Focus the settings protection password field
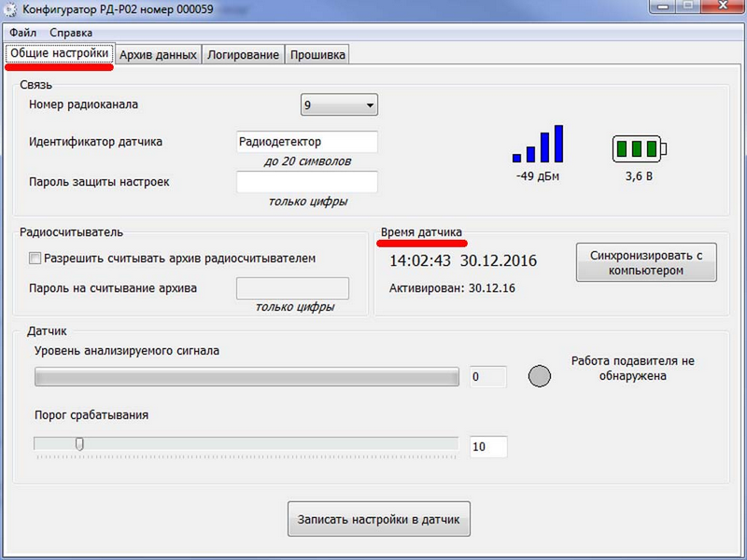 (x=307, y=182)
